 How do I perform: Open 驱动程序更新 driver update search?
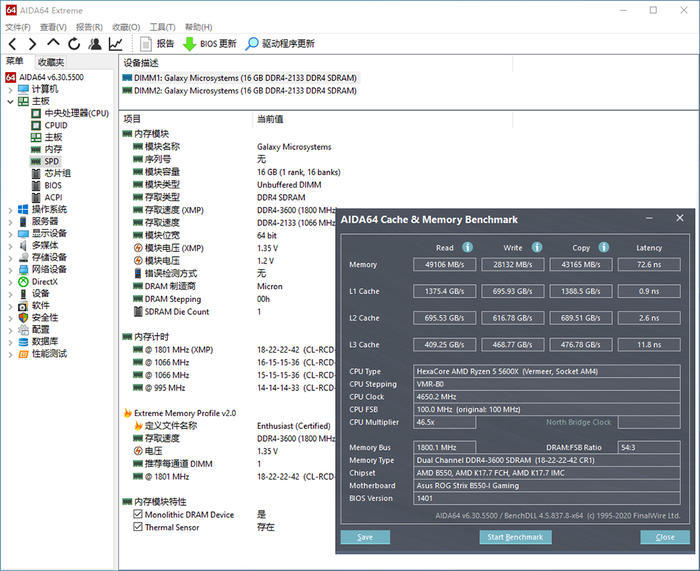(x=280, y=44)
